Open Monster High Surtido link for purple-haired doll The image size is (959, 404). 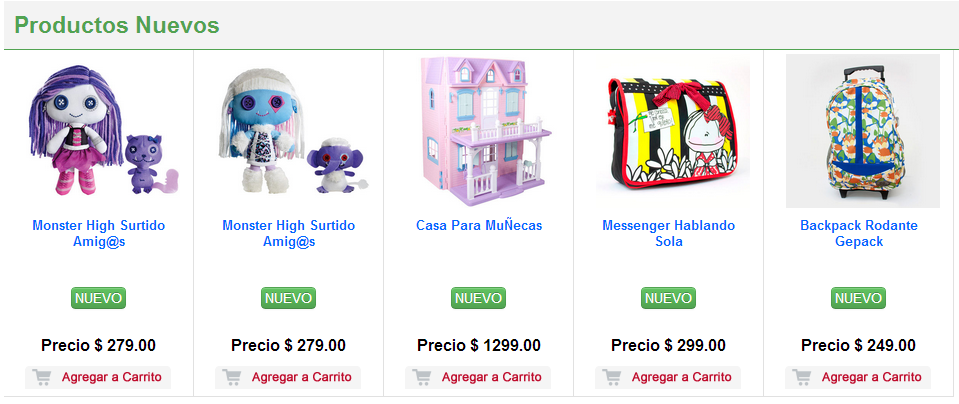(98, 233)
